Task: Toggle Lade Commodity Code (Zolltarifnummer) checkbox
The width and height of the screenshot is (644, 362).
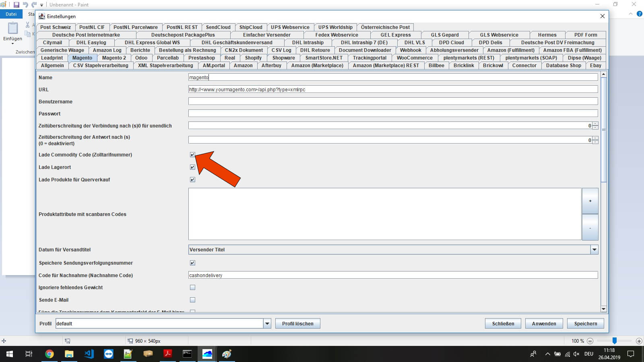Action: (192, 155)
